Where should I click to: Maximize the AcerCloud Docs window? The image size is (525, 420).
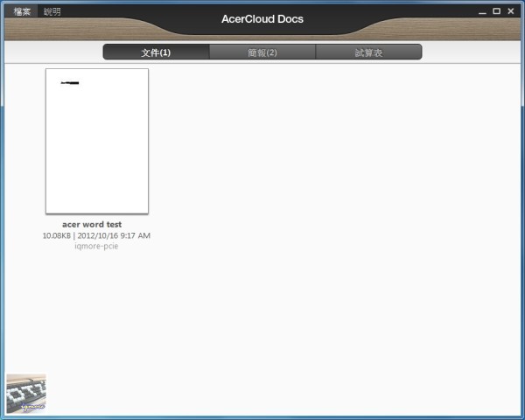tap(496, 11)
